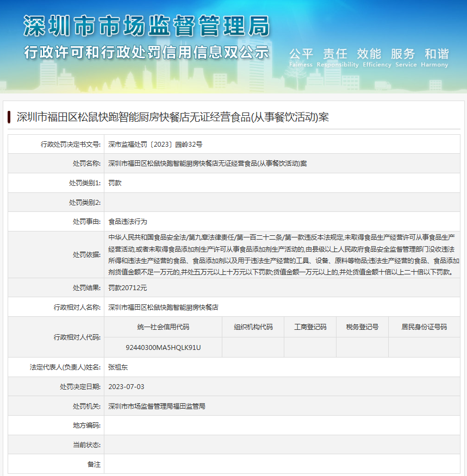
Task: Click the 处罚类别1 label
Action: pos(85,183)
